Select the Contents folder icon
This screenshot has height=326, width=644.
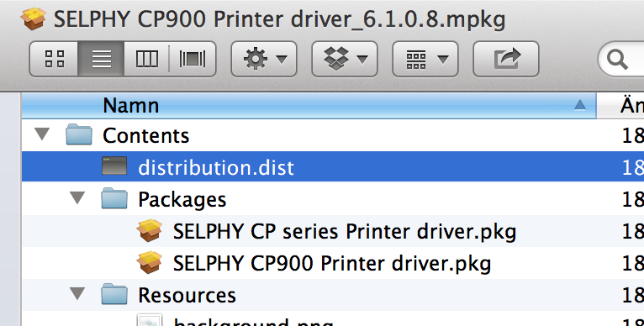coord(79,134)
